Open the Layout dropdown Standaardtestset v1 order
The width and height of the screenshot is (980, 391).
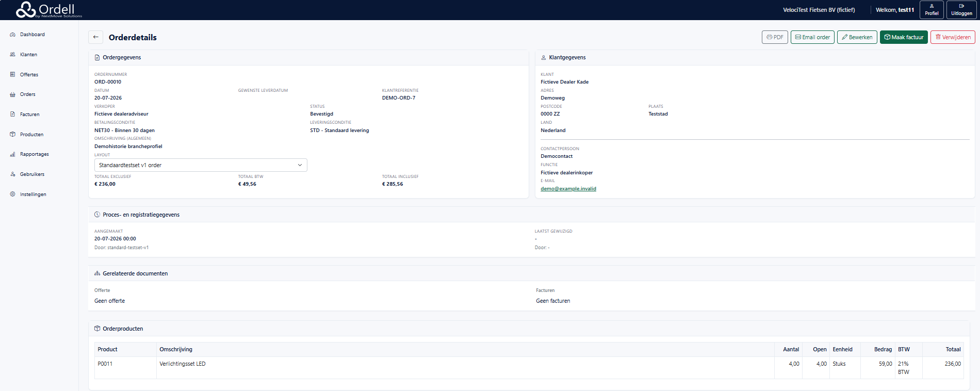click(x=201, y=165)
